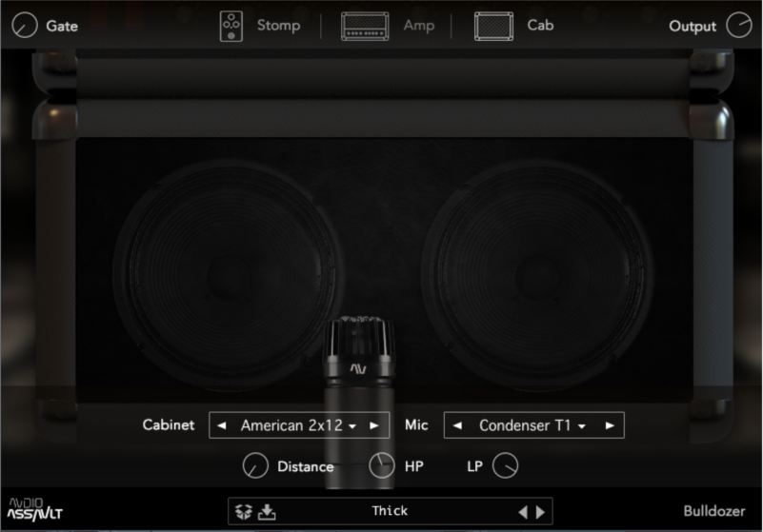Select previous mic with left arrow
Screen dimensions: 763x532
[x=457, y=425]
